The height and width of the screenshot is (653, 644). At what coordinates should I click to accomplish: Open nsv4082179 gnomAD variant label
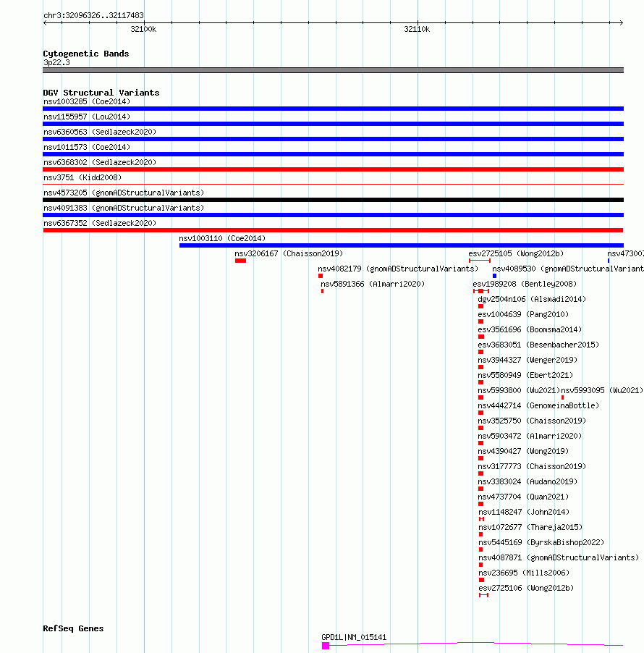pyautogui.click(x=399, y=269)
